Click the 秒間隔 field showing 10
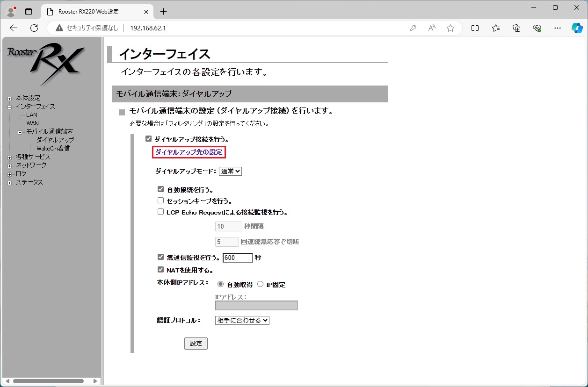Screen dimensions: 588x387 (228, 227)
